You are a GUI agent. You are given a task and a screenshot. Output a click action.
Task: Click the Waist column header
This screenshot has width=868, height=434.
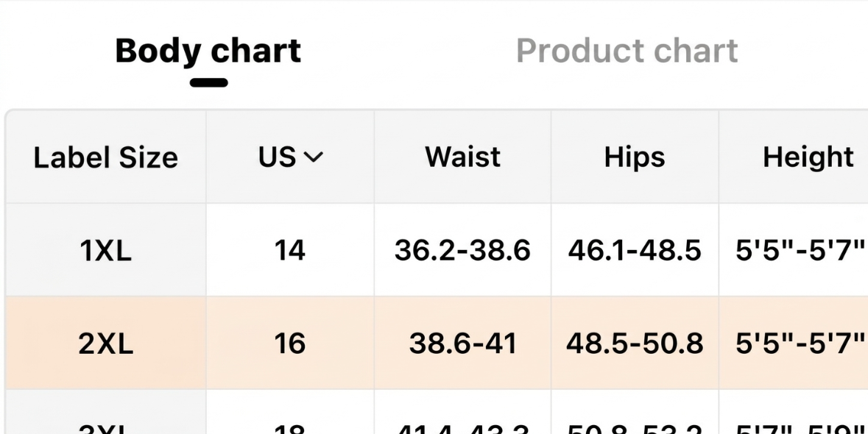(x=463, y=157)
